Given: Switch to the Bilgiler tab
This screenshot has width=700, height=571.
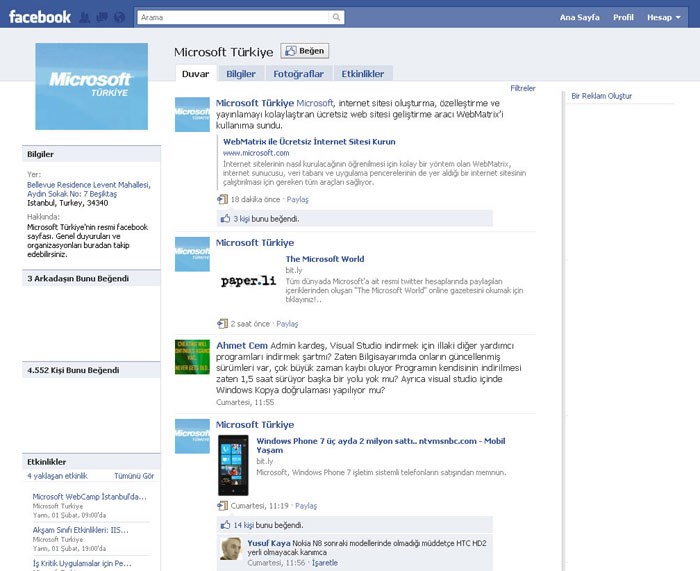Looking at the screenshot, I should coord(241,74).
